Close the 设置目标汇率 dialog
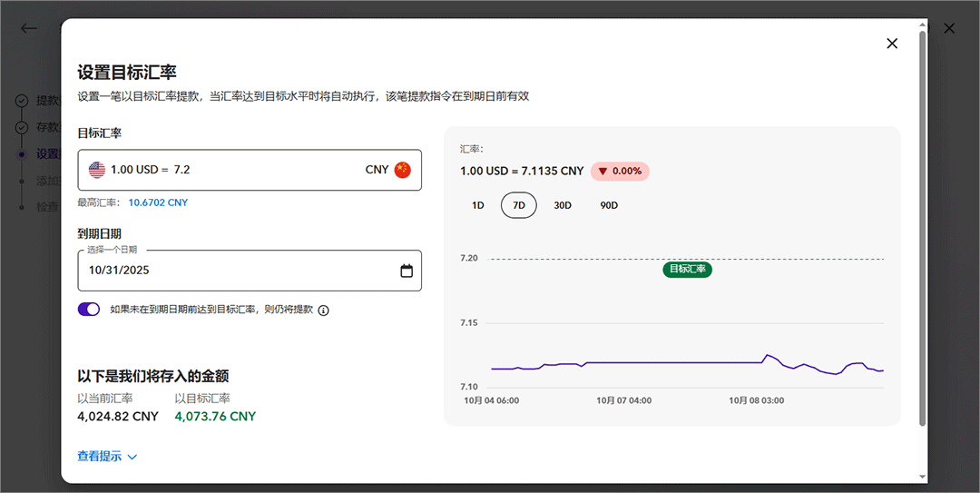Image resolution: width=980 pixels, height=493 pixels. [892, 44]
